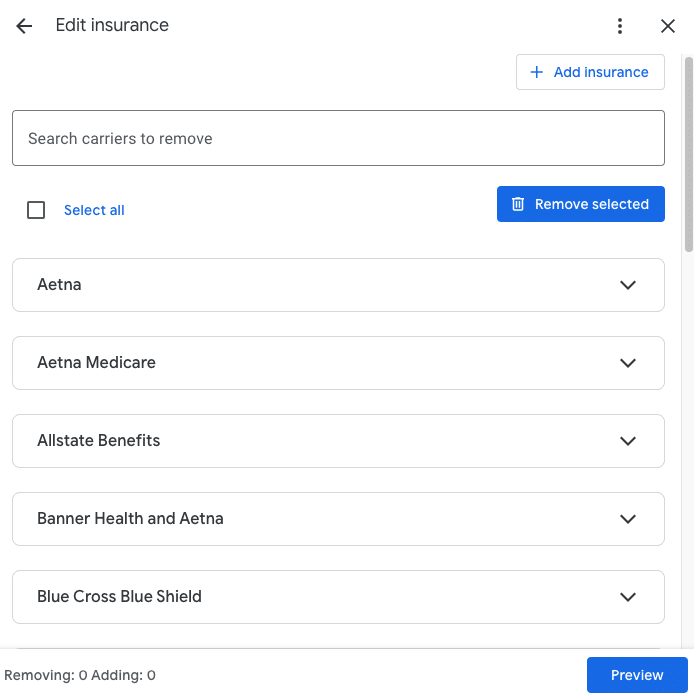Expand the Allstate Benefits chevron
This screenshot has height=697, width=694.
(628, 441)
